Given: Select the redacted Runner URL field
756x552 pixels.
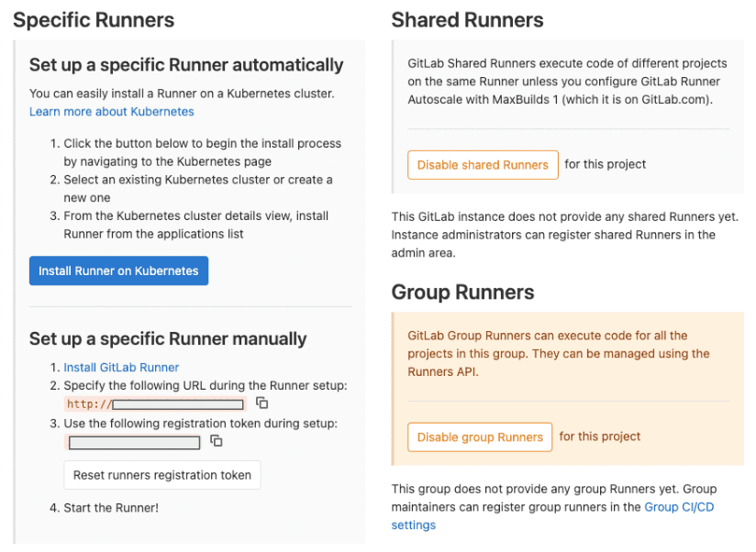Looking at the screenshot, I should (x=178, y=404).
